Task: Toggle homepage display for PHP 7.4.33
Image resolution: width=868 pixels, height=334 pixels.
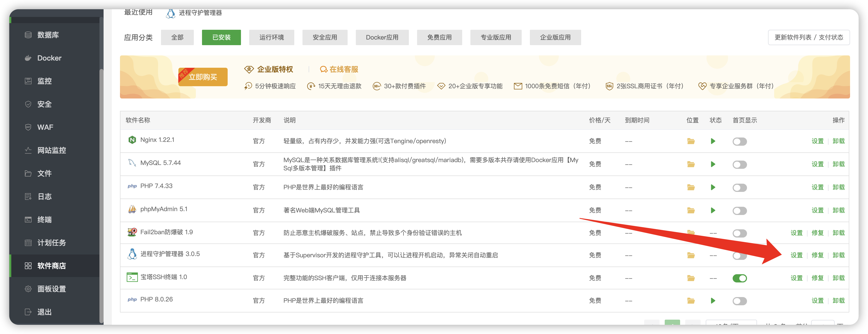Action: [740, 188]
